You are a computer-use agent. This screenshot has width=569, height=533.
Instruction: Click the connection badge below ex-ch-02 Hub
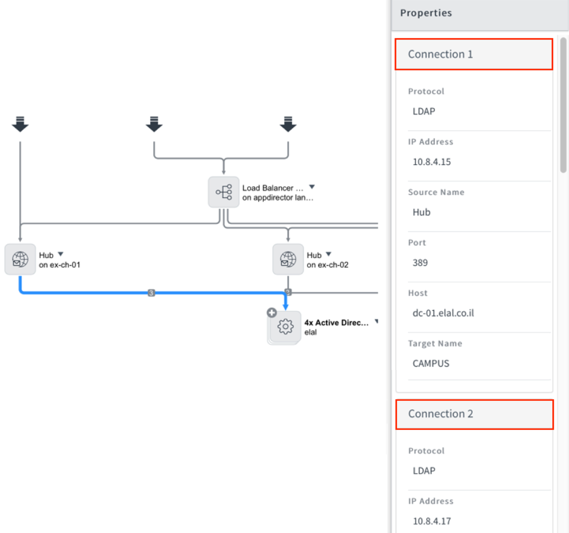click(288, 292)
